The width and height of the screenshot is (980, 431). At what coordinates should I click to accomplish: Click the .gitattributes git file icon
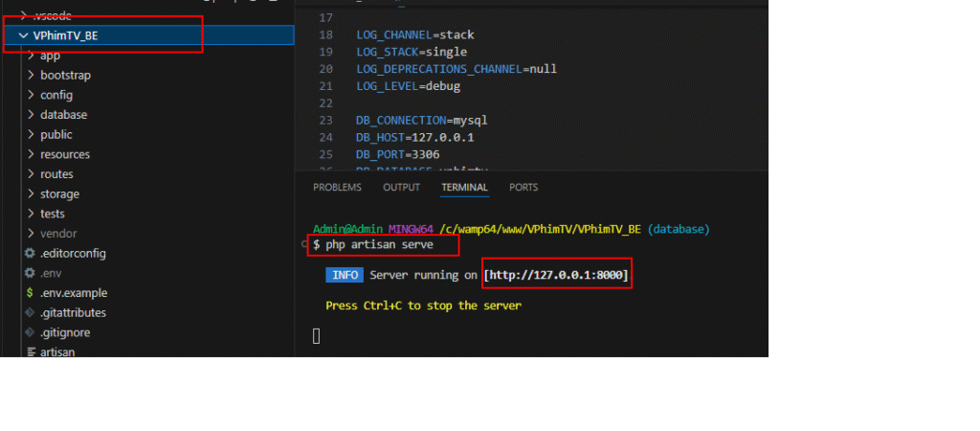(x=30, y=313)
